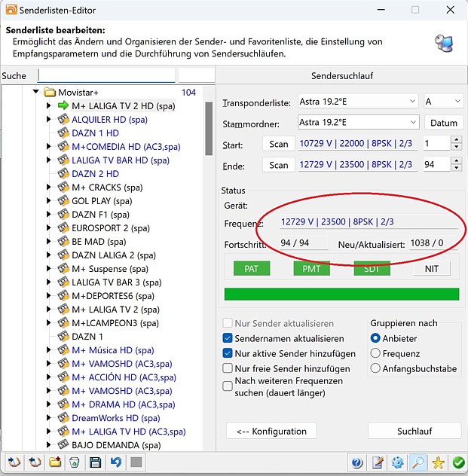
Task: Expand the M+ CRACKS (spa) entry
Action: click(x=48, y=187)
